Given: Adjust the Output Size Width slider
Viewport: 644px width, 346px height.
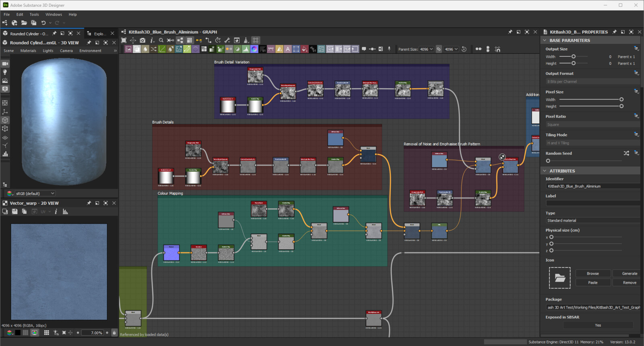Looking at the screenshot, I should pos(573,57).
